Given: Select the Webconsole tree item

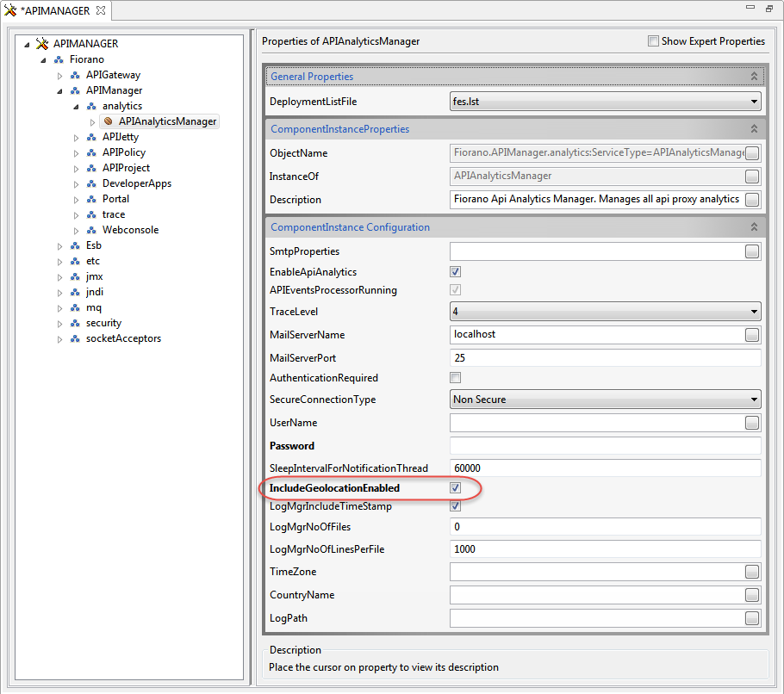Looking at the screenshot, I should [130, 230].
